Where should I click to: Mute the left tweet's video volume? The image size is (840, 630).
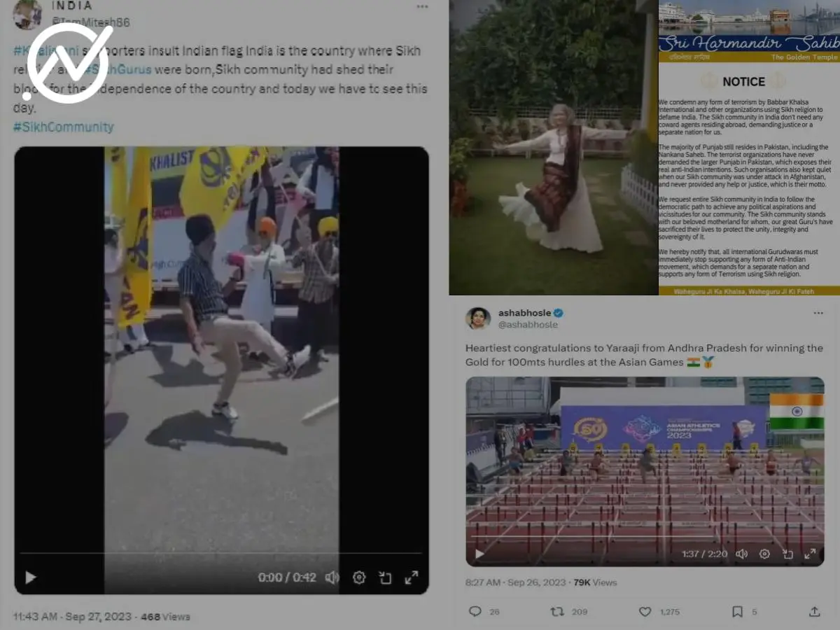332,577
